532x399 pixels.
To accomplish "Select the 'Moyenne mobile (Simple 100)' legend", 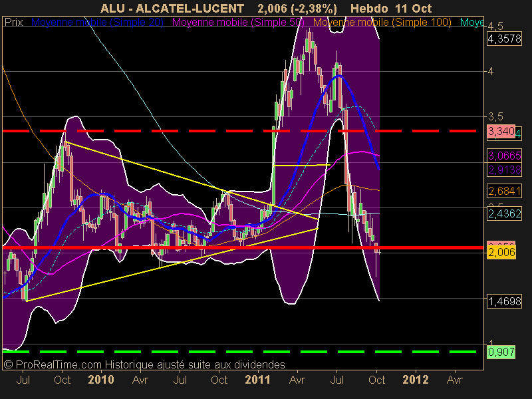I will tap(382, 23).
